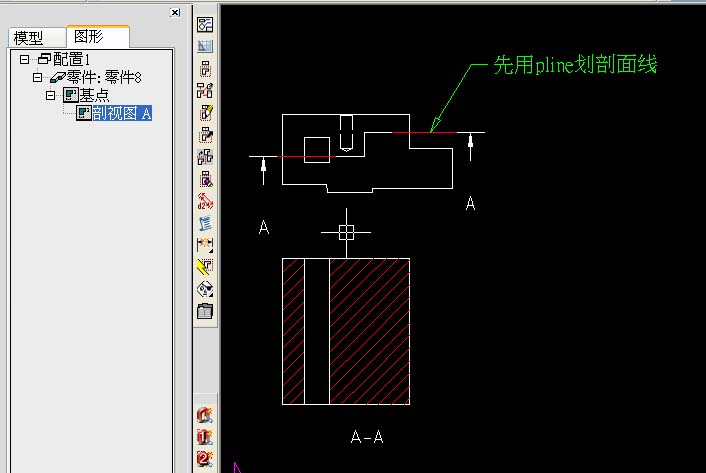
Task: Click the diamond-shaped icon with flyout arrow
Action: 205,289
